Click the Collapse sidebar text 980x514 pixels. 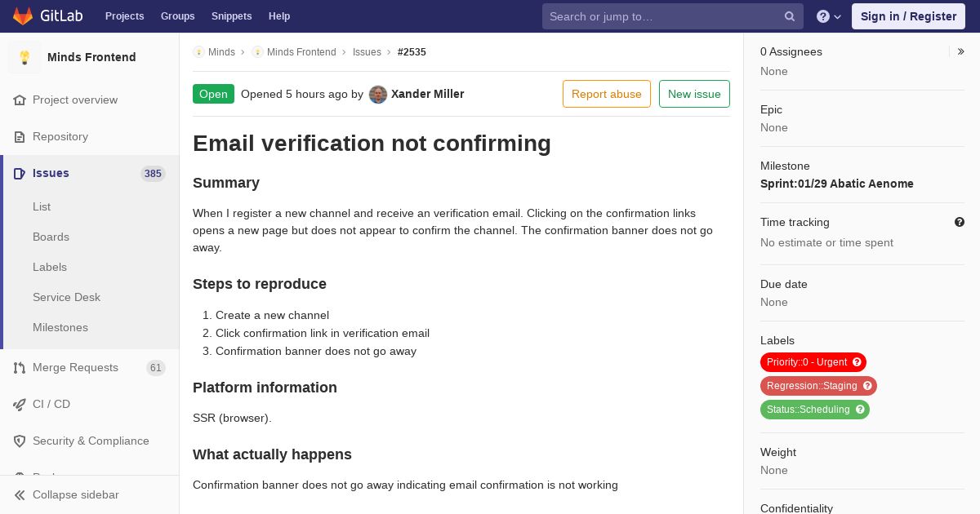(x=76, y=495)
